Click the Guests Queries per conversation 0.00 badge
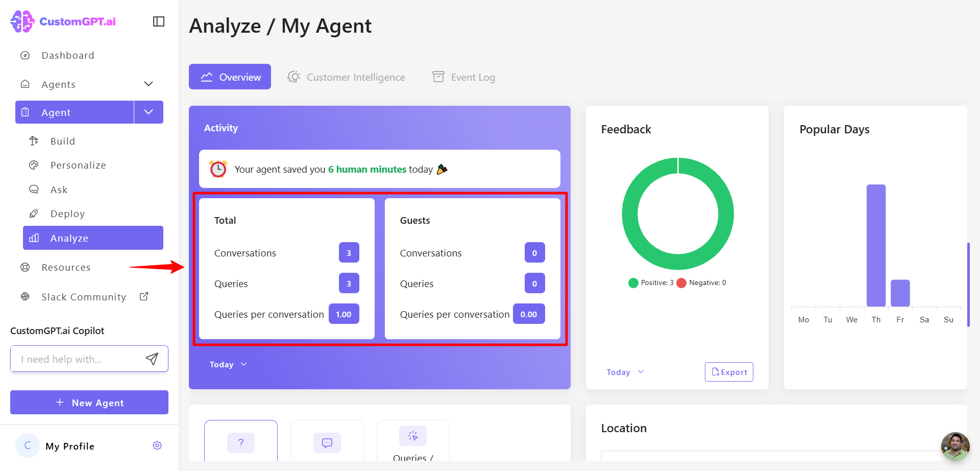 tap(529, 314)
